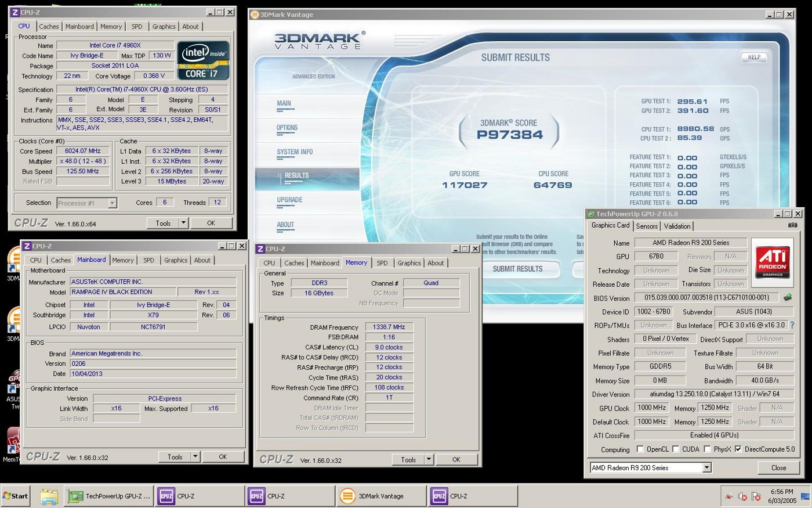This screenshot has height=508, width=812.
Task: Click the Intel Core i7 logo
Action: click(203, 60)
